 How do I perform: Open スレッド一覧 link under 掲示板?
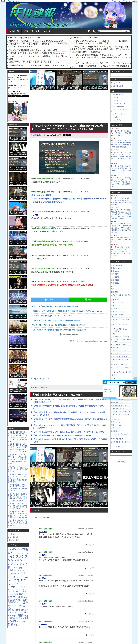(x=115, y=83)
